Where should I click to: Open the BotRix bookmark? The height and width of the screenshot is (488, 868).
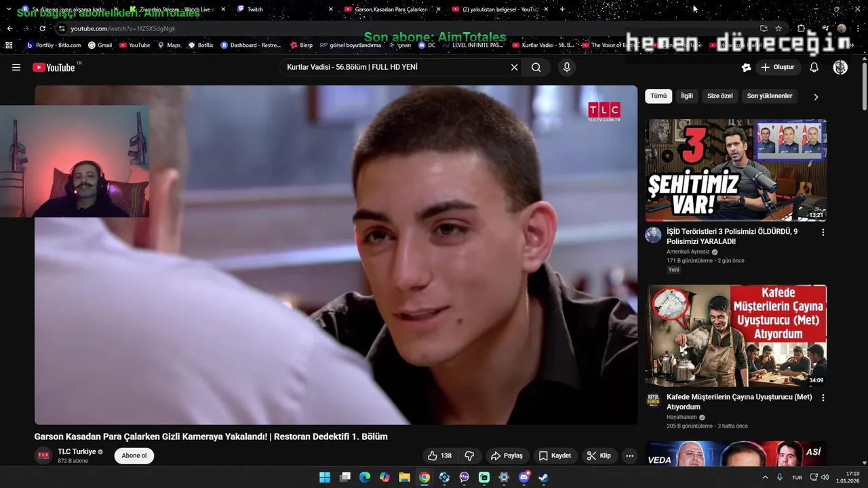click(x=201, y=45)
